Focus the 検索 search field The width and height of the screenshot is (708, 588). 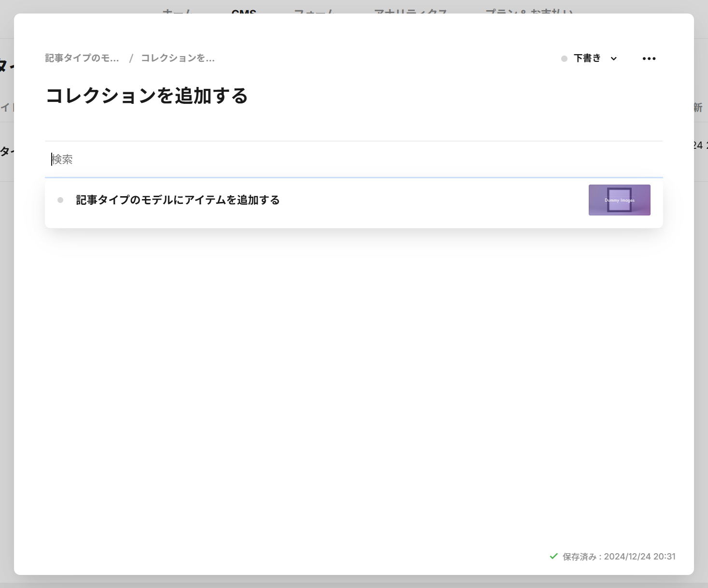click(x=354, y=159)
